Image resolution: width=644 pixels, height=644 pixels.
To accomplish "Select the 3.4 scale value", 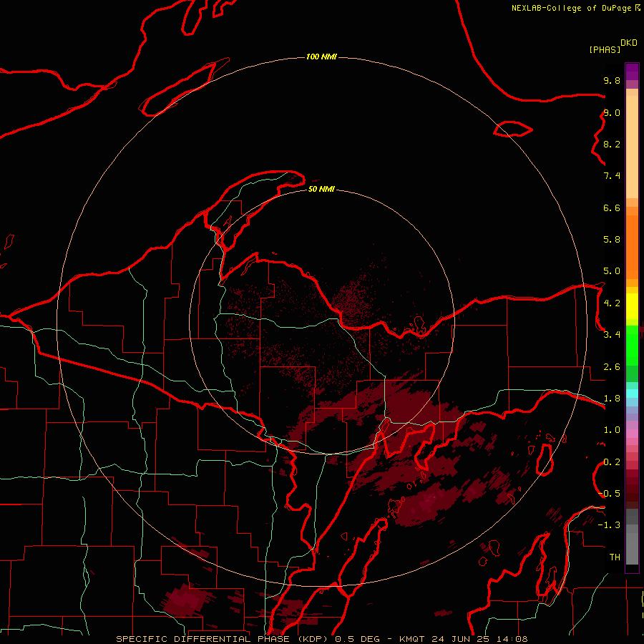I will pos(612,335).
